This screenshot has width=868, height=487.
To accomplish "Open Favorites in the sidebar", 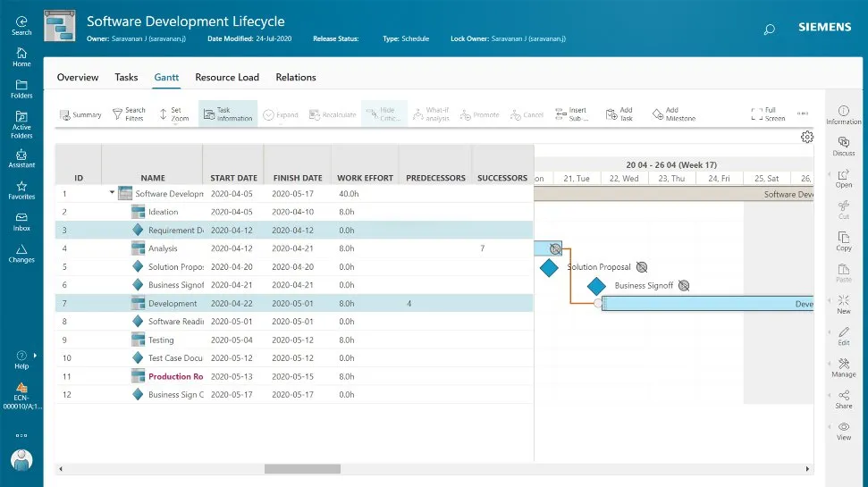I will coord(21,189).
